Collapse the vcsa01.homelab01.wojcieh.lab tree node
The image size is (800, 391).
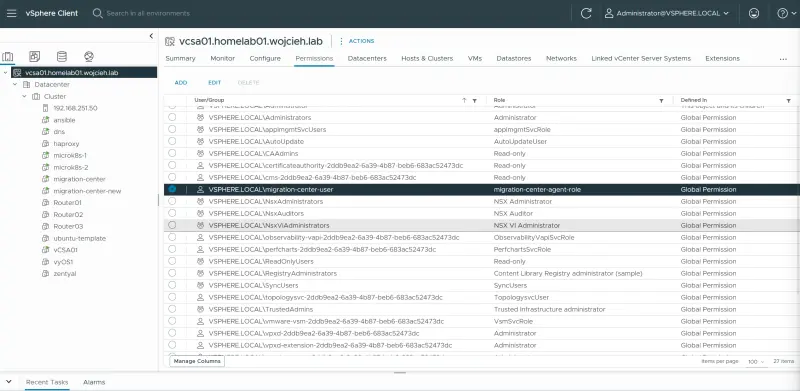click(x=5, y=72)
